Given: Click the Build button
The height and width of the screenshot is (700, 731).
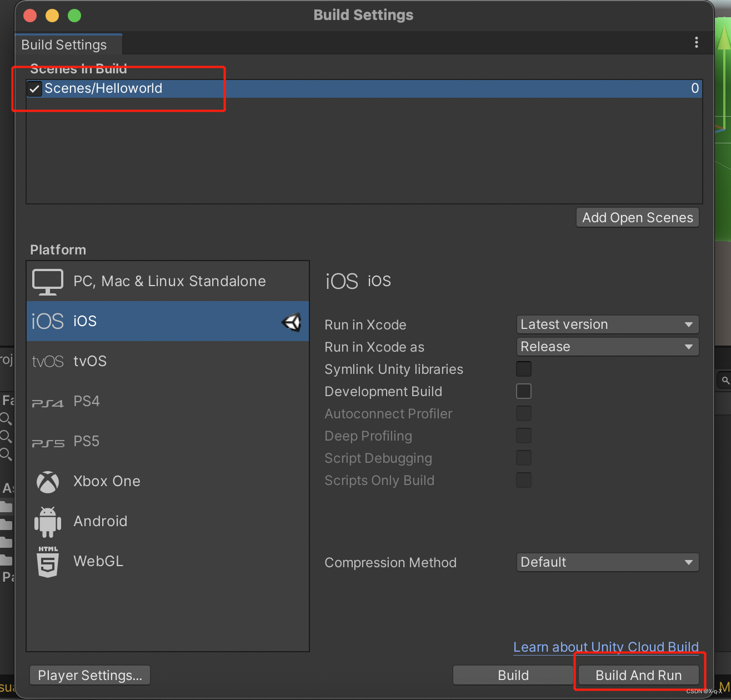Looking at the screenshot, I should [x=513, y=676].
